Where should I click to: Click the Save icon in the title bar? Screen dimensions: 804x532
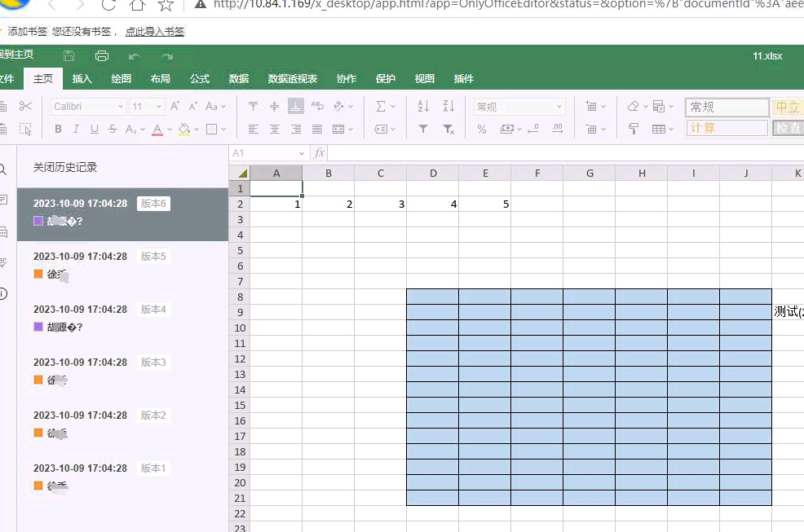click(x=69, y=56)
